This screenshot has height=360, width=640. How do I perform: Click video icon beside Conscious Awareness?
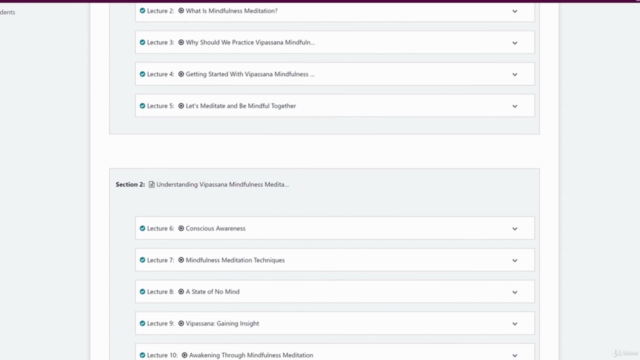point(181,228)
